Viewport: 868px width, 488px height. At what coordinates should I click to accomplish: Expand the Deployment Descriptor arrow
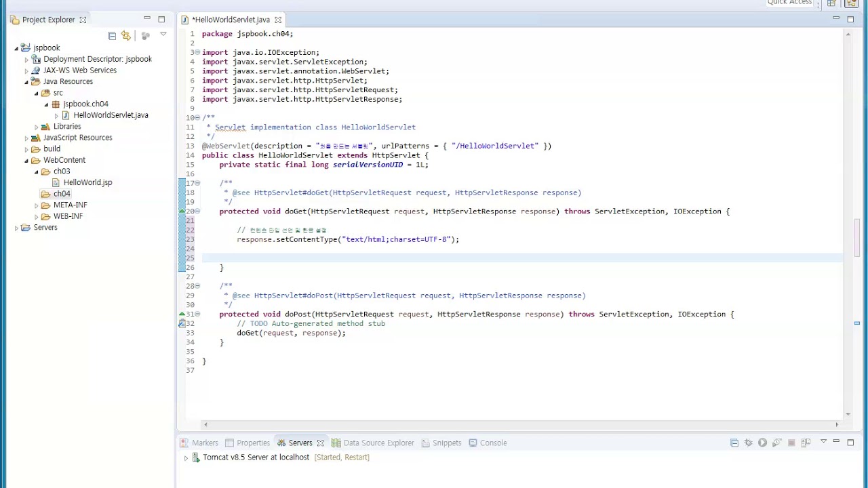[x=26, y=60]
